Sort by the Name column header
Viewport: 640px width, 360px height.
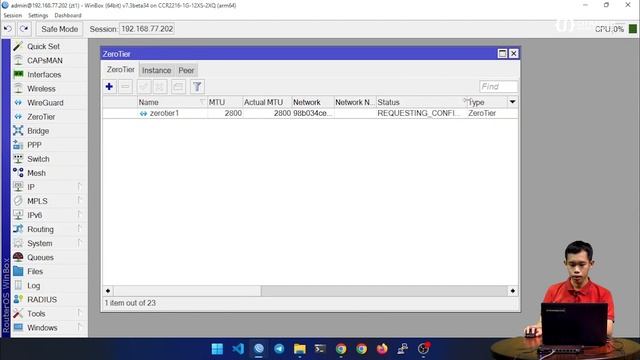[172, 102]
